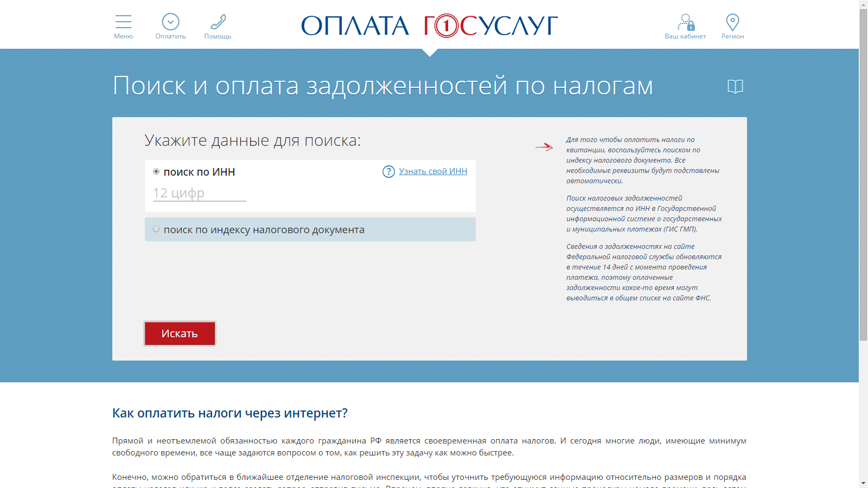Click the Помощь label in header
The image size is (868, 488).
click(x=218, y=36)
